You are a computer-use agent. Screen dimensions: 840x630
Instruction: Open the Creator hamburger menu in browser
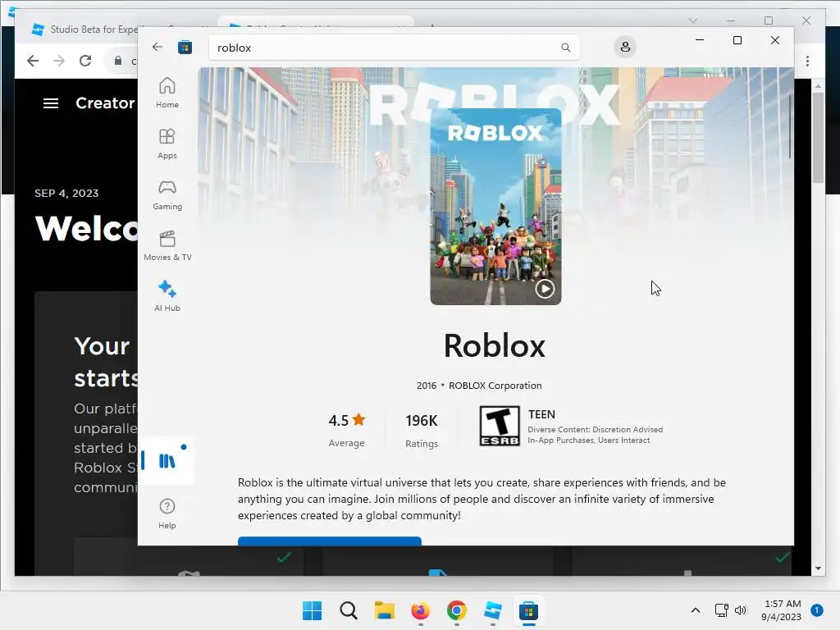pyautogui.click(x=51, y=103)
